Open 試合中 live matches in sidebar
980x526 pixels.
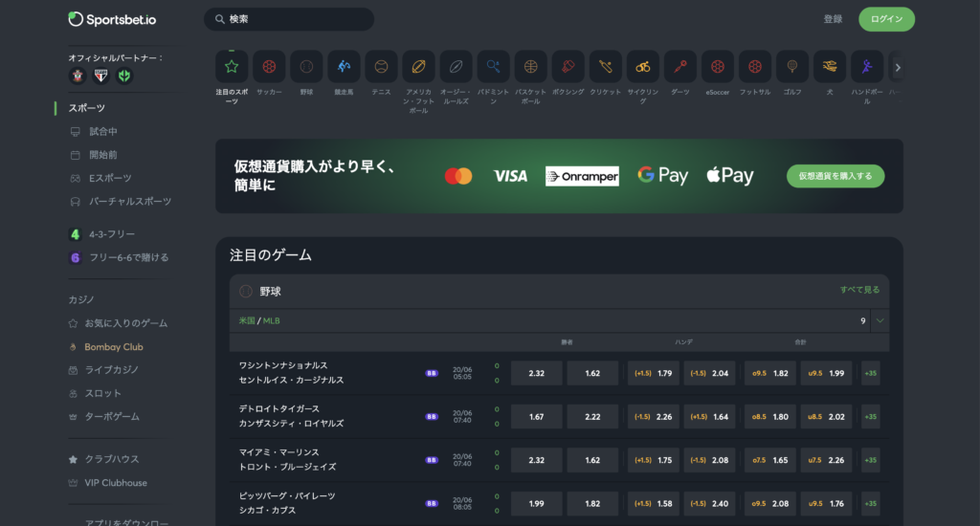(x=103, y=131)
